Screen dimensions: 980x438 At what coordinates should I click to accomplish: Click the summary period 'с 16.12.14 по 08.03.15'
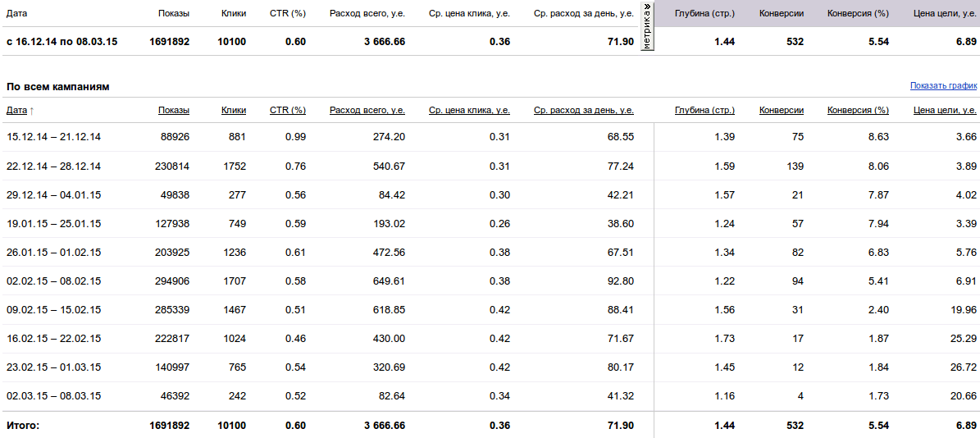pyautogui.click(x=62, y=42)
